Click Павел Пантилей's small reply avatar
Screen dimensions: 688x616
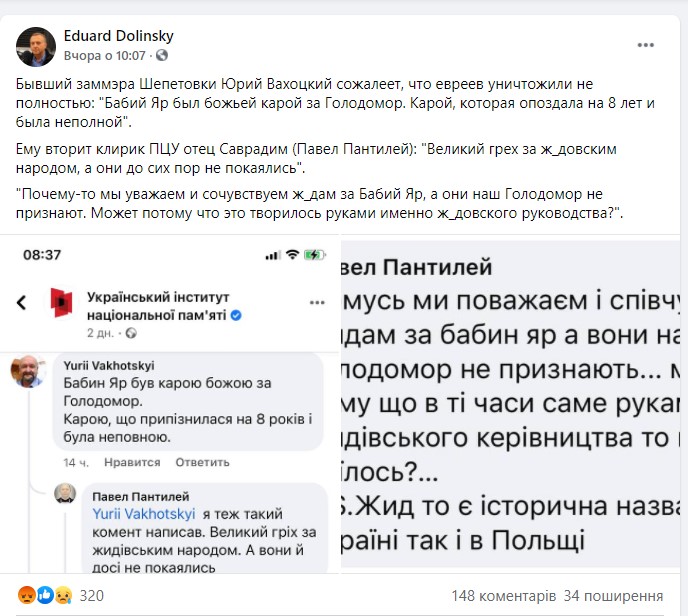tap(65, 494)
